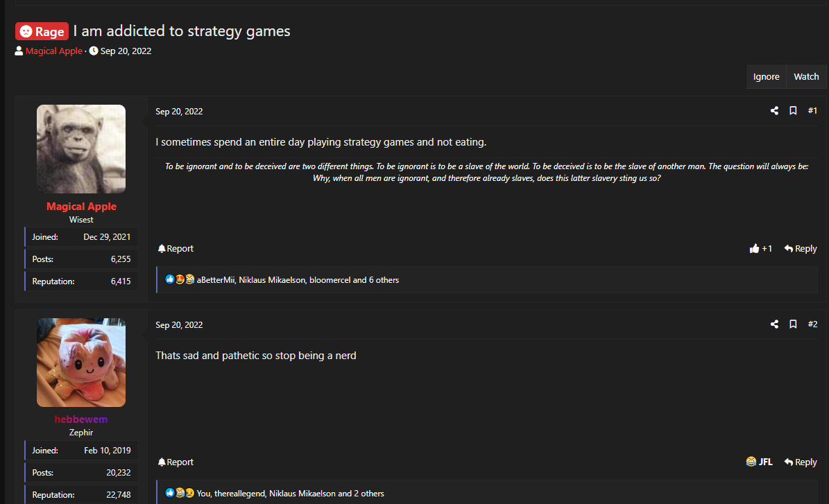This screenshot has height=504, width=829.
Task: Click Magical Apple's posts count 6,255
Action: 121,259
